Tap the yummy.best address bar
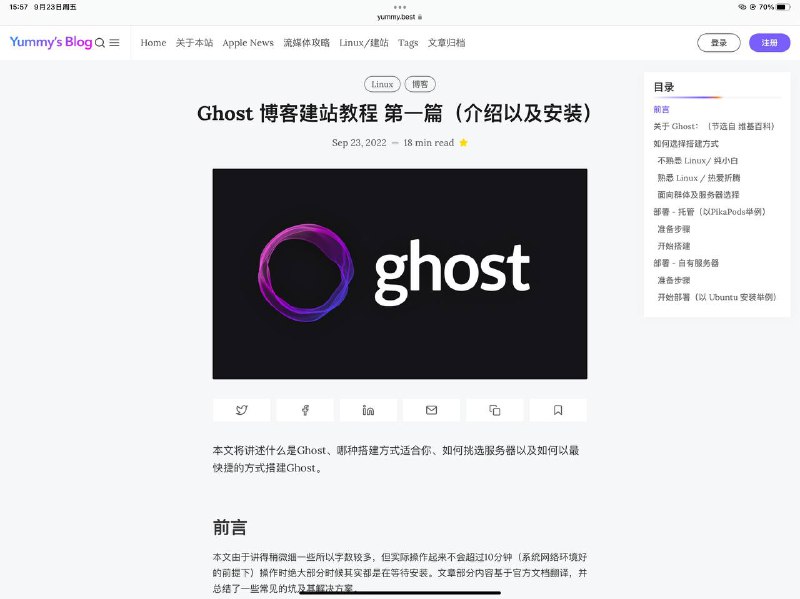This screenshot has height=599, width=800. click(399, 17)
